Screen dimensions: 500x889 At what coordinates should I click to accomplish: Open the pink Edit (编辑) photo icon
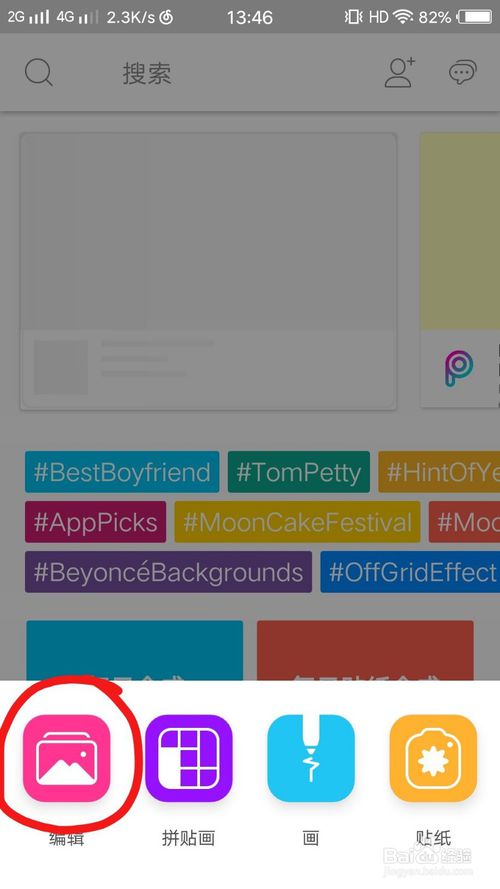pos(66,758)
